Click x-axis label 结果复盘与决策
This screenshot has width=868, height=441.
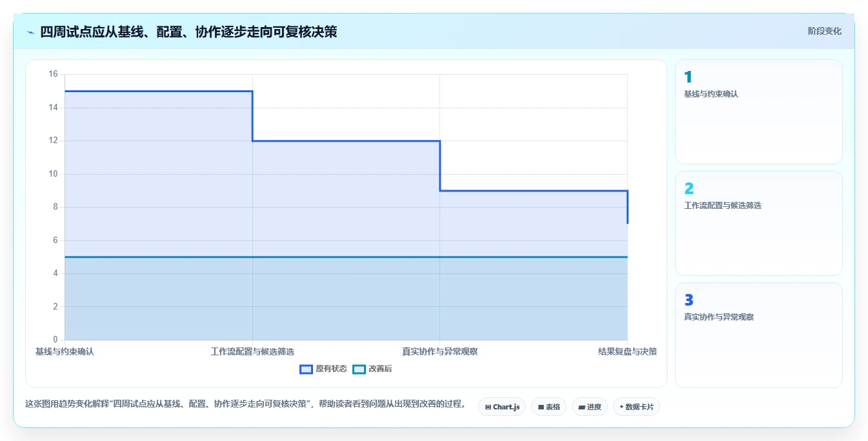coord(627,351)
